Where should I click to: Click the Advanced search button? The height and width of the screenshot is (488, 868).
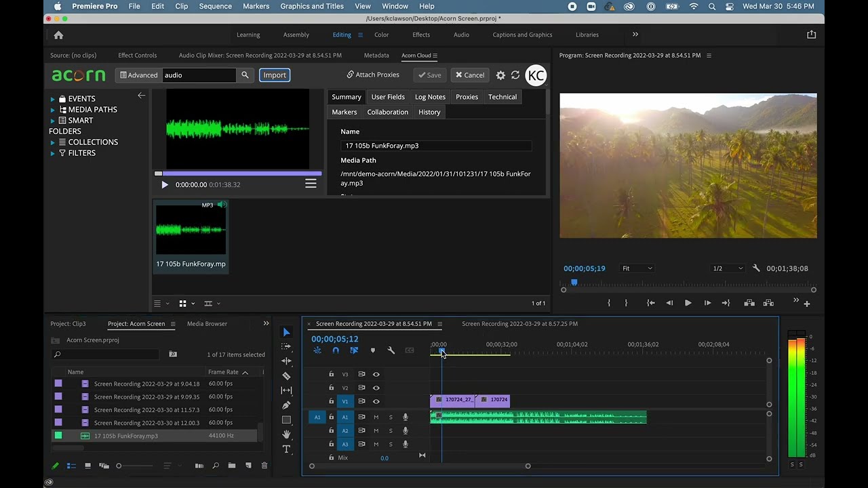(x=138, y=75)
